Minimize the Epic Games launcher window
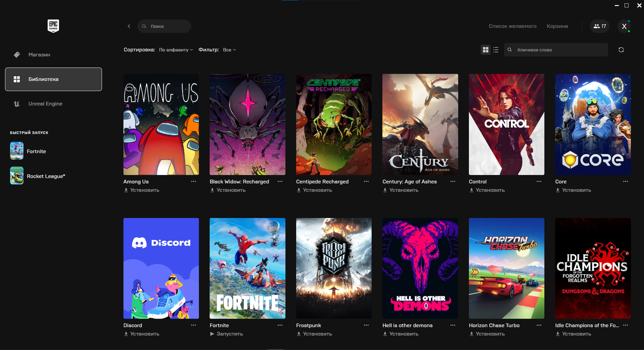This screenshot has width=644, height=350. [x=616, y=5]
